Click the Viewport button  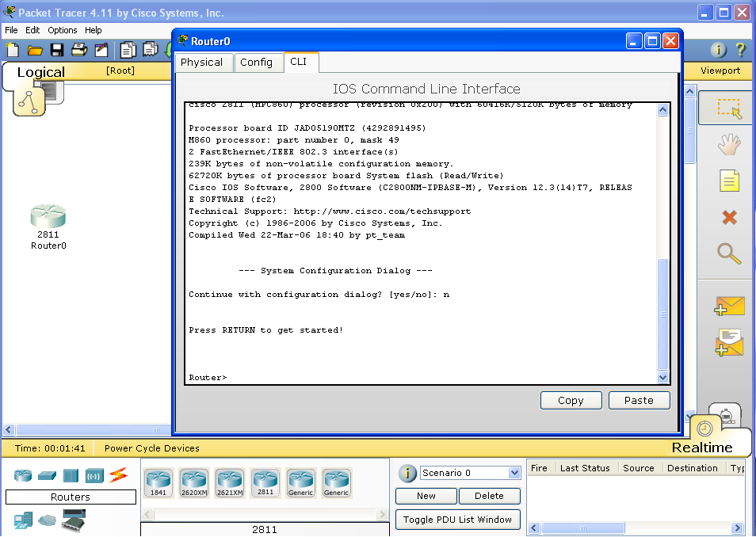[x=720, y=70]
